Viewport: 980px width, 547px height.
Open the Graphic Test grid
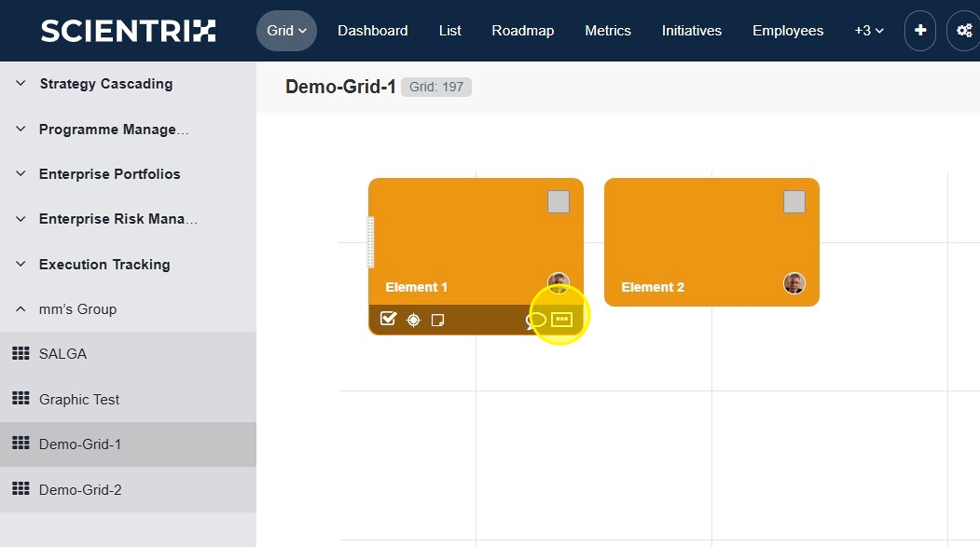(x=79, y=400)
